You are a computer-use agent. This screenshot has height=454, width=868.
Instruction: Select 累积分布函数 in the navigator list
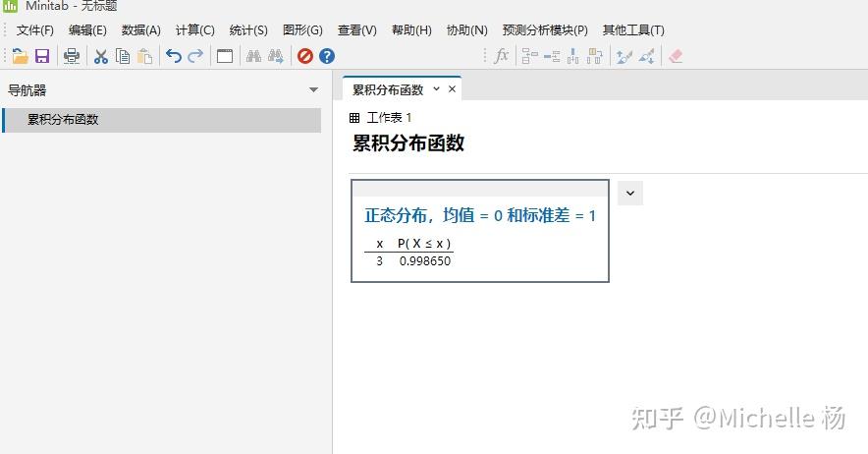click(162, 120)
